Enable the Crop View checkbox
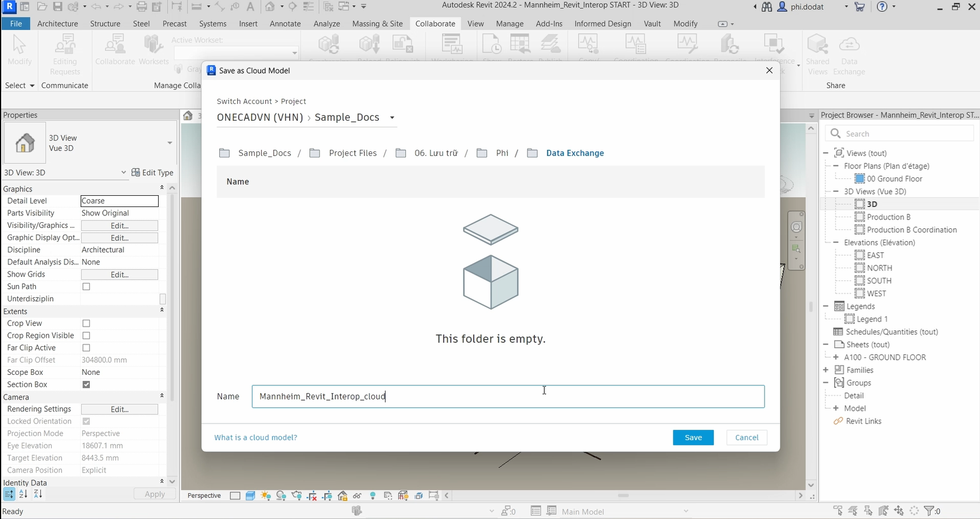The image size is (980, 519). point(86,324)
